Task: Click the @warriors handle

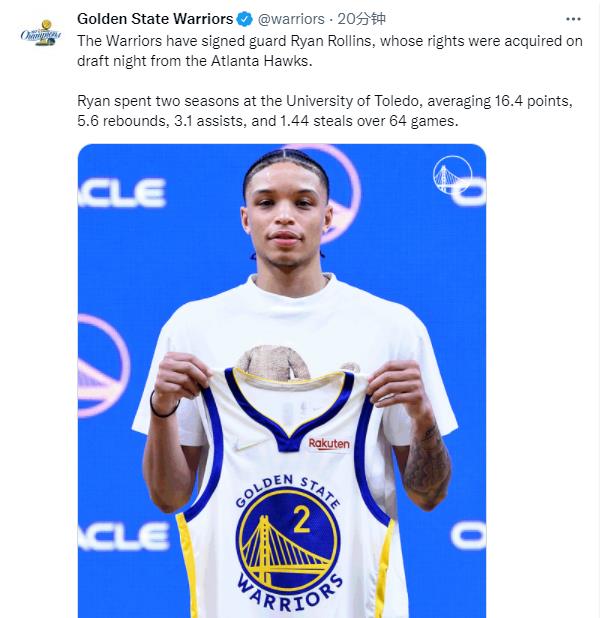Action: click(292, 19)
